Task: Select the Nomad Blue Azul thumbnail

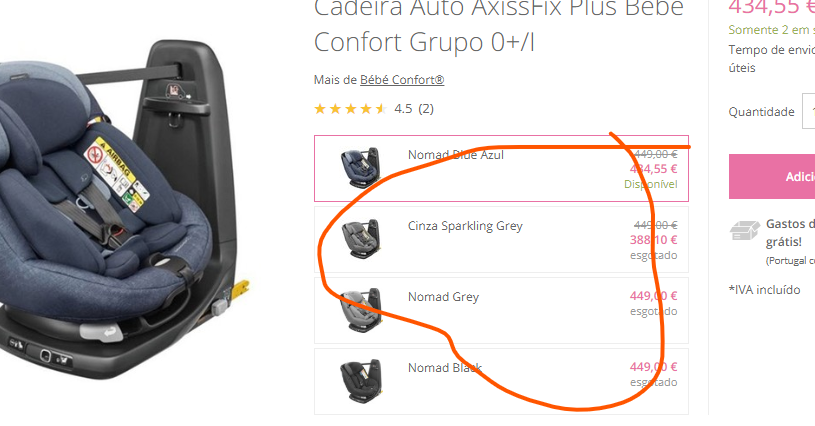Action: pos(361,166)
